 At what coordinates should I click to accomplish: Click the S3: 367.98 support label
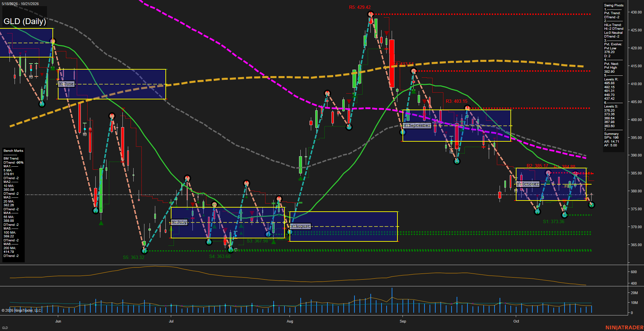click(257, 241)
